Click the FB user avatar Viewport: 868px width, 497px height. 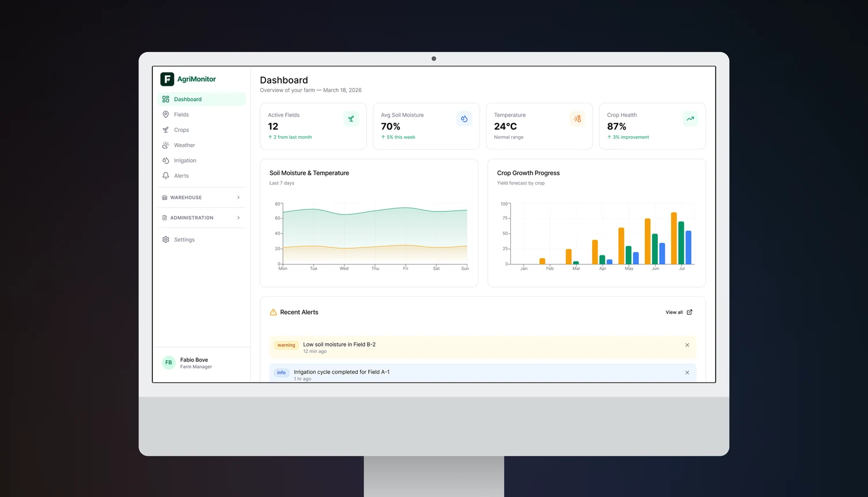(169, 363)
